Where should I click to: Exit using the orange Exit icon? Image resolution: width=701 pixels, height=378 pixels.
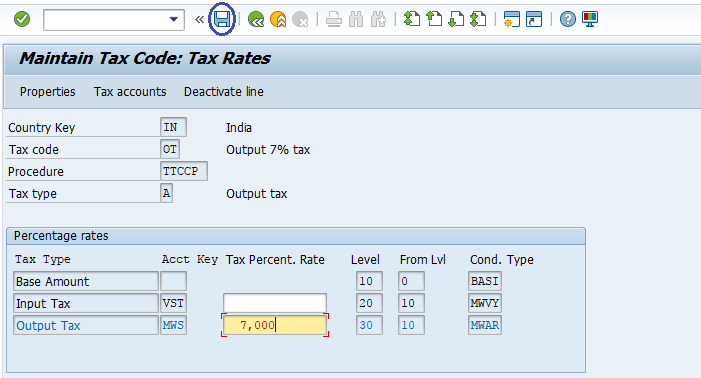click(278, 20)
